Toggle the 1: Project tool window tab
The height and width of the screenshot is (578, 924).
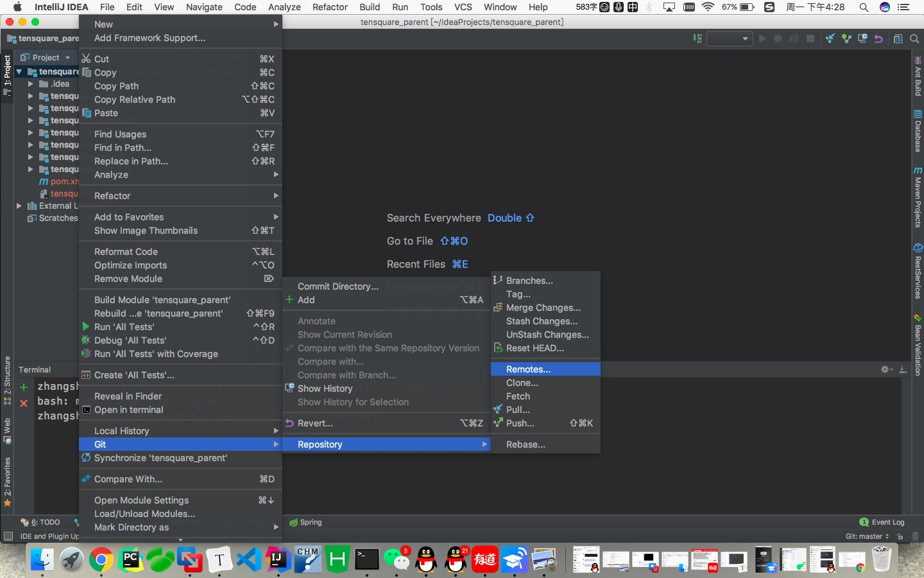pyautogui.click(x=7, y=75)
